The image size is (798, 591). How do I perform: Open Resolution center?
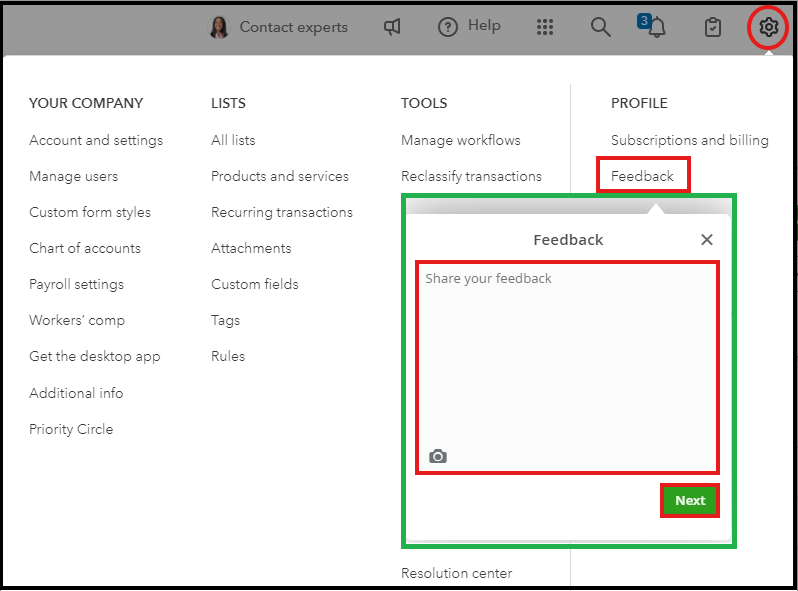[x=457, y=573]
